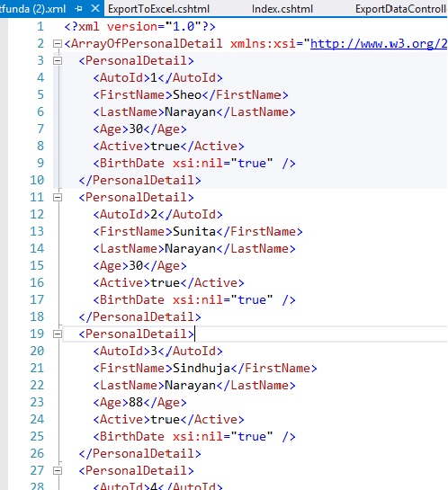Collapse the PersonalDetail block at line 11
The image size is (448, 490).
[x=58, y=197]
